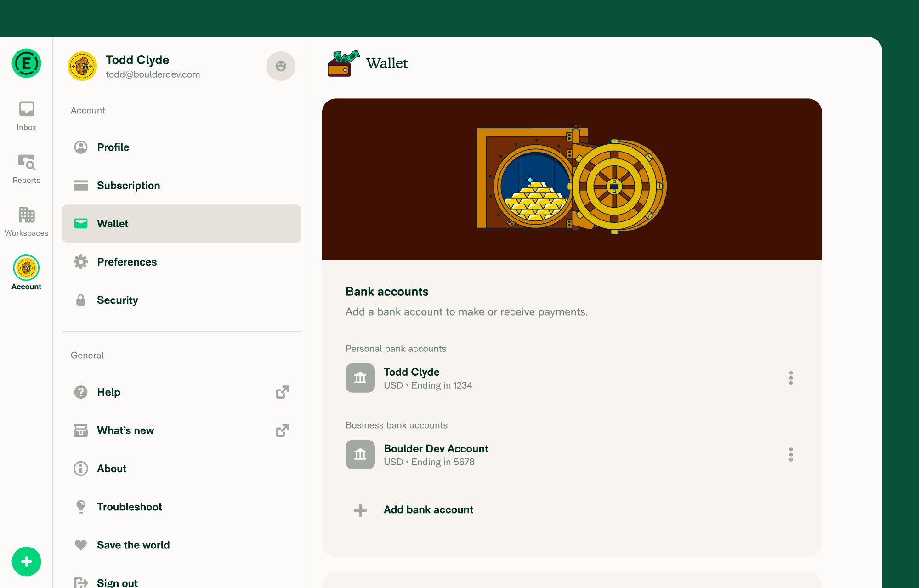
Task: Click the external link icon next to Help
Action: click(283, 392)
